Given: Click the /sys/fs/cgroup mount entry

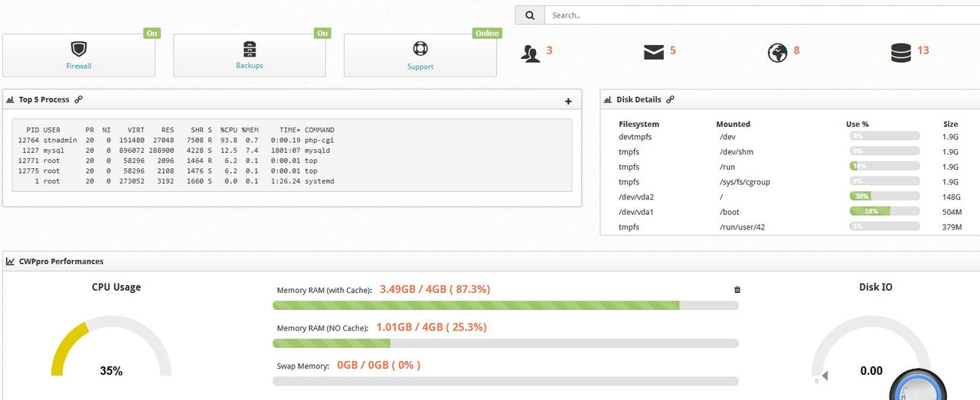Looking at the screenshot, I should click(743, 181).
